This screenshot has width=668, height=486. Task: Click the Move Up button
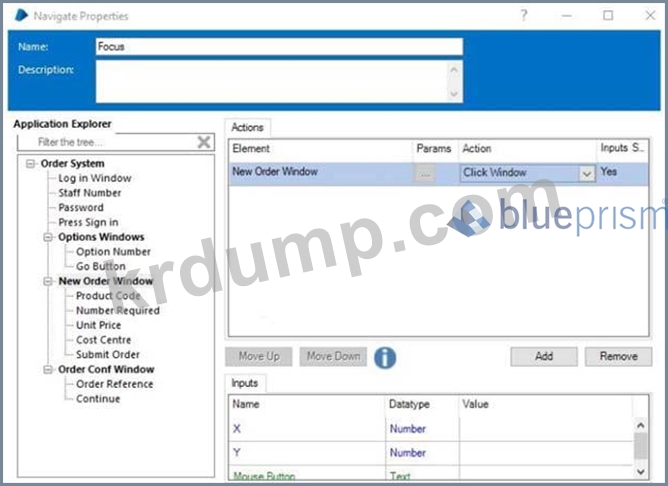point(259,357)
